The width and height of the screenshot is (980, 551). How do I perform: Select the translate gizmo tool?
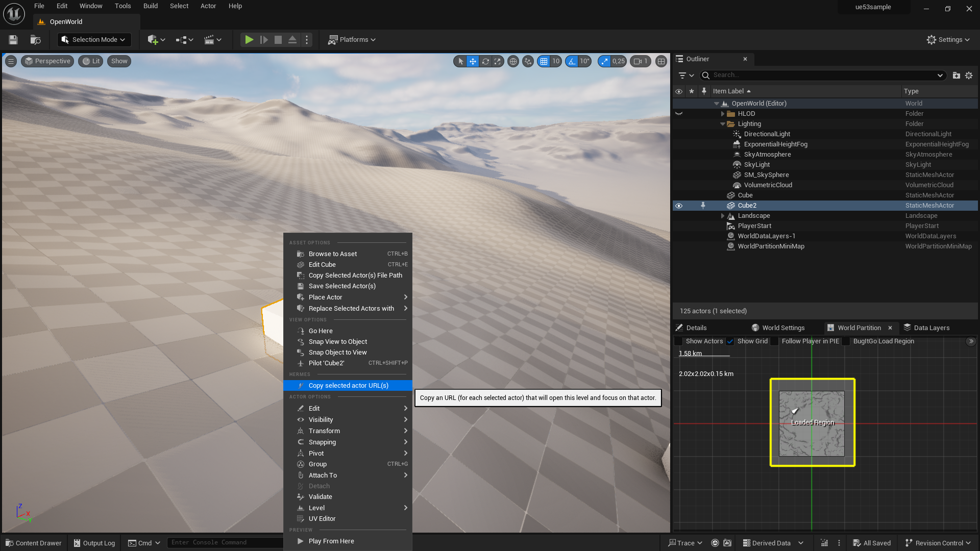473,61
